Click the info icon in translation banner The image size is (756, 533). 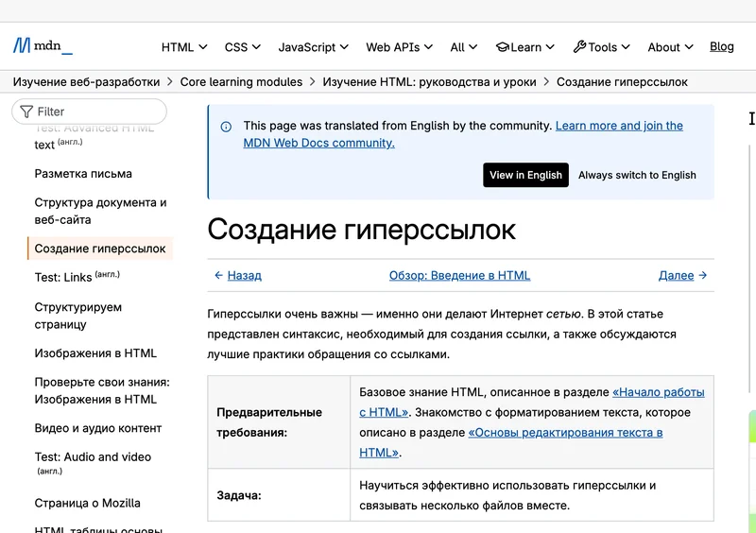tap(226, 127)
